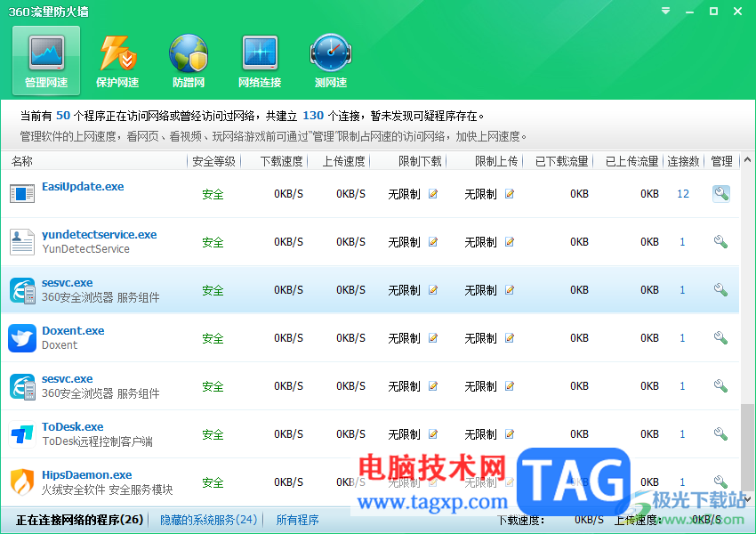Edit upload limit for ToDesk.exe

tap(509, 434)
